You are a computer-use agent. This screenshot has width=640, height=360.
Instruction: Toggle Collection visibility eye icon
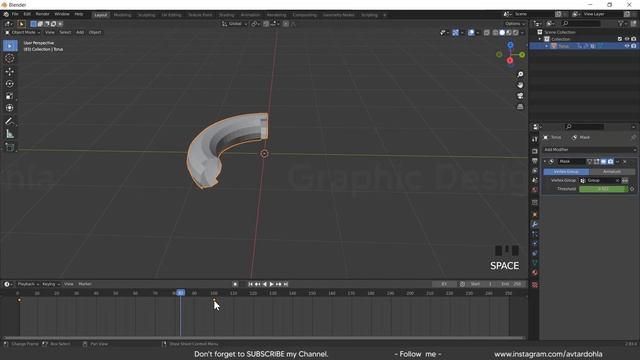627,39
